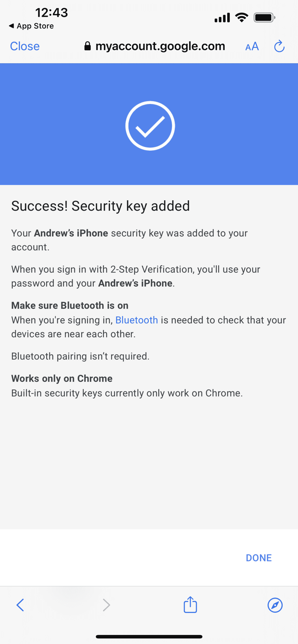Screen dimensions: 298x644
Task: Navigate back using the left chevron
Action: click(x=21, y=605)
